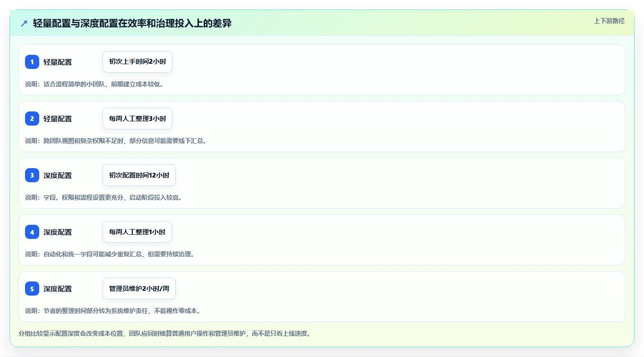This screenshot has width=644, height=357.
Task: Click 深度配置 label in row 3
Action: pyautogui.click(x=58, y=176)
